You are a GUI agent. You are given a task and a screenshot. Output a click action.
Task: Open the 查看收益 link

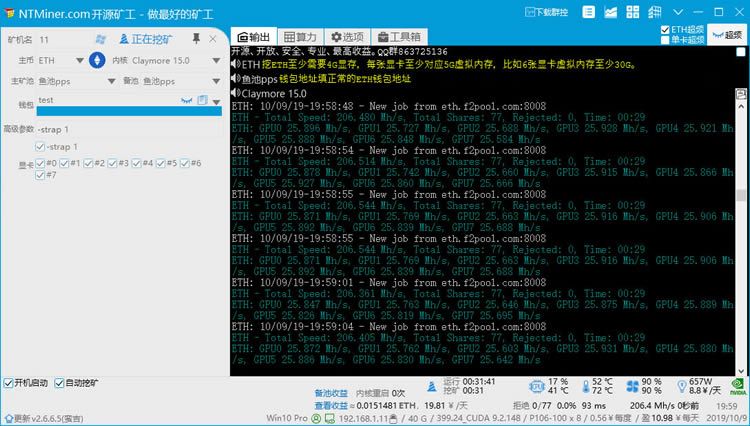pos(331,405)
